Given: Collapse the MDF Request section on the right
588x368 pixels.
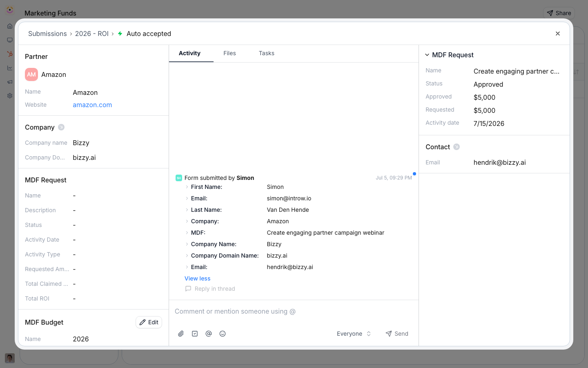Looking at the screenshot, I should [x=427, y=55].
